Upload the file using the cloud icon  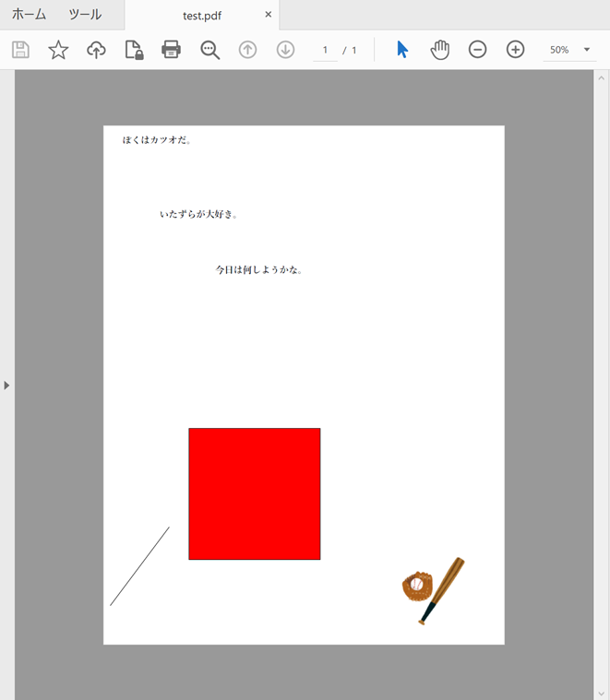coord(96,50)
